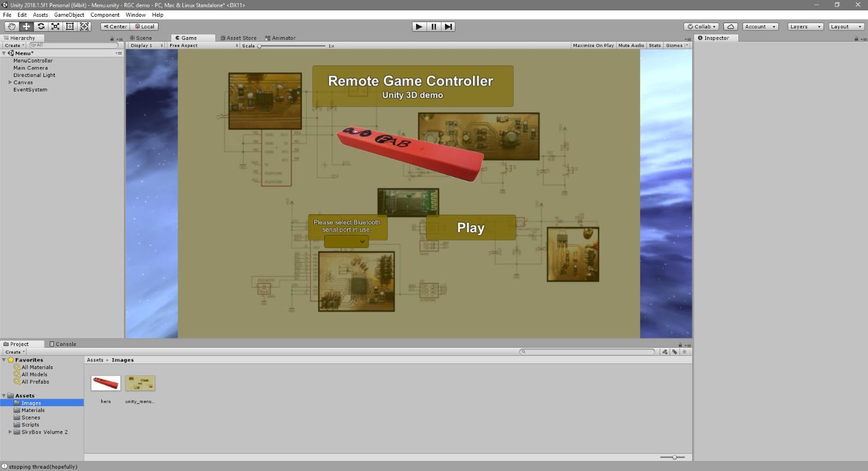Select the combined Transform tool
This screenshot has height=471, width=868.
(84, 27)
